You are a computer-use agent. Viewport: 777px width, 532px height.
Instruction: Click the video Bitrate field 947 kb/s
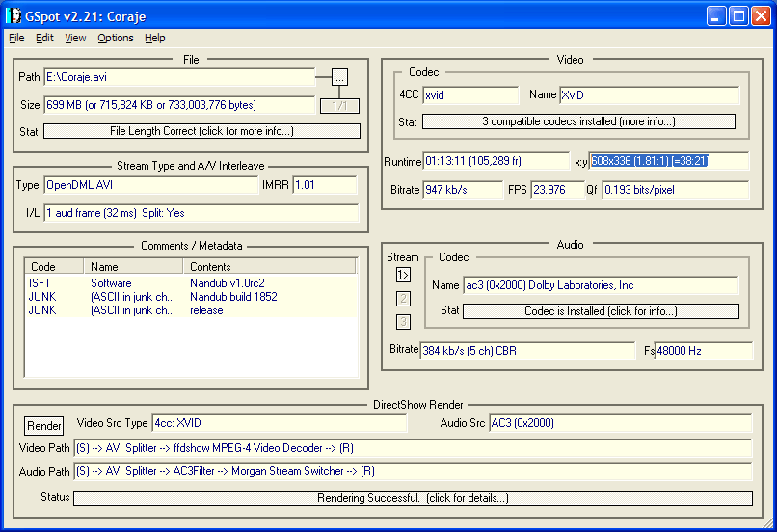click(463, 190)
